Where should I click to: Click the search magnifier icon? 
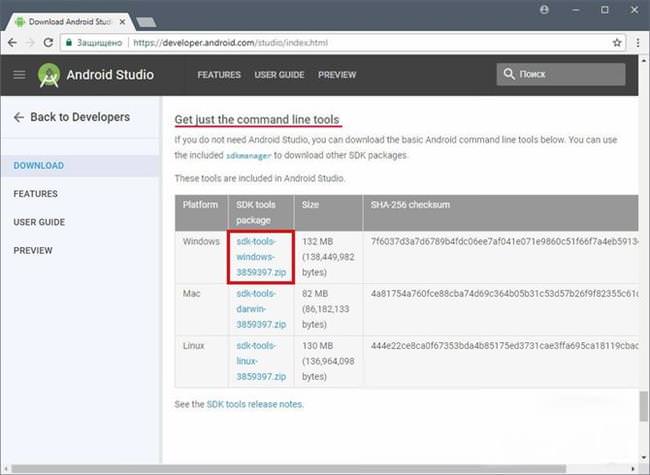click(509, 74)
